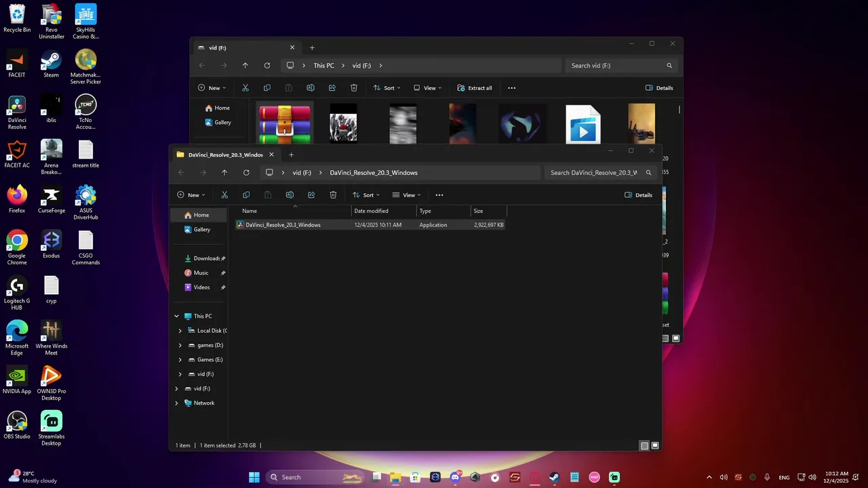
Task: Open New dropdown in vid (F:) window
Action: click(214, 88)
